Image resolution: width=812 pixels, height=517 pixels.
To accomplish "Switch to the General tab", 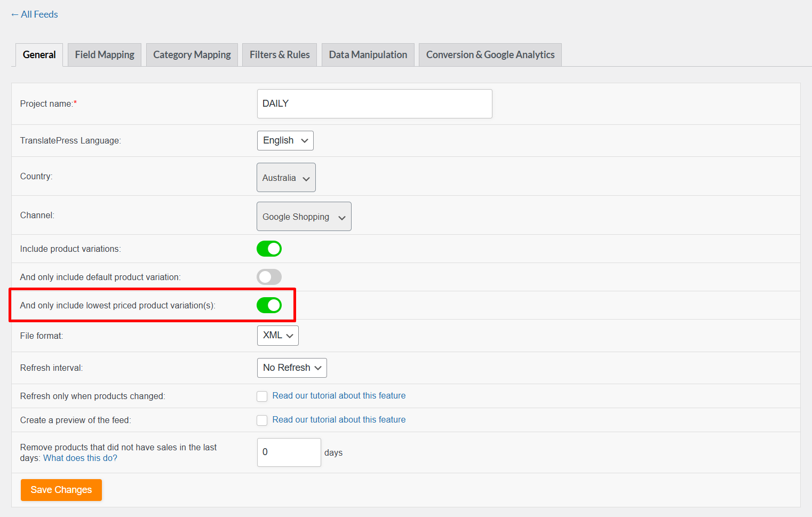I will click(39, 55).
